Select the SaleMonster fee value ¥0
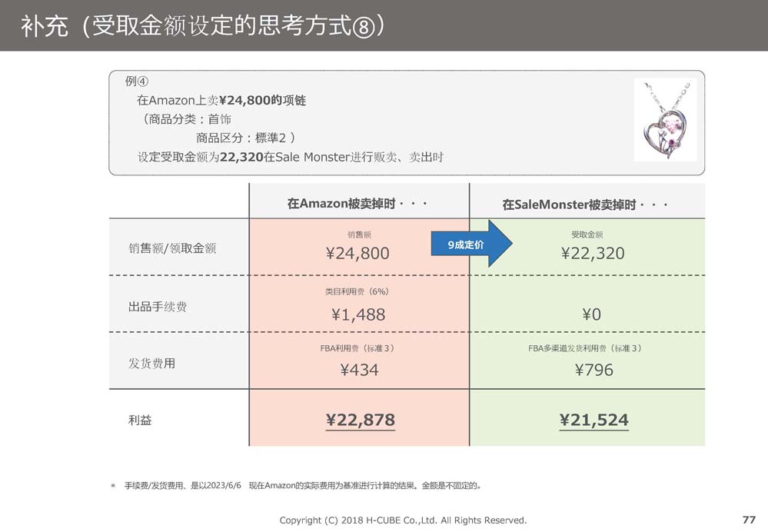This screenshot has height=532, width=768. 592,314
